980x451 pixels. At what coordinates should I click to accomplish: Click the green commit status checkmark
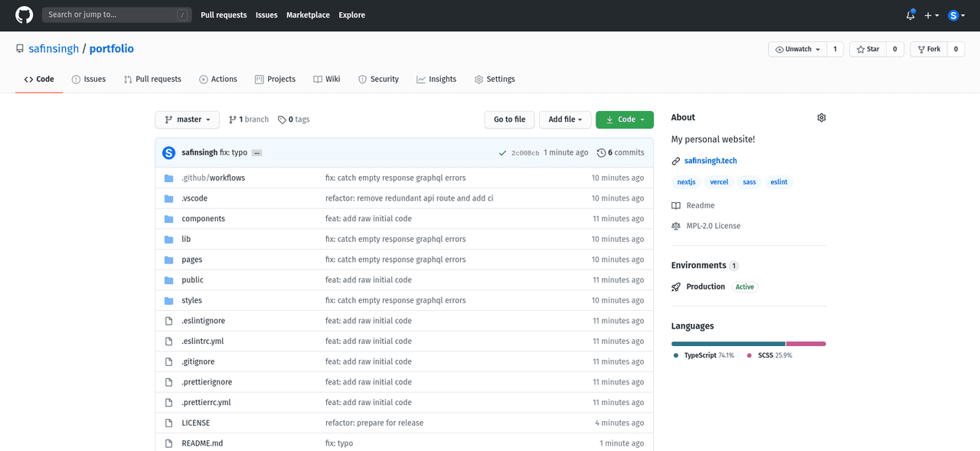pyautogui.click(x=502, y=153)
